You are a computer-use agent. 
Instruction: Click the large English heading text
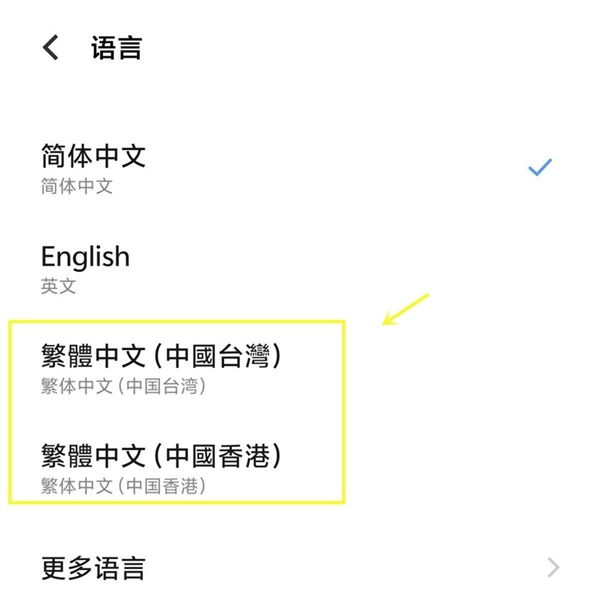click(x=85, y=257)
